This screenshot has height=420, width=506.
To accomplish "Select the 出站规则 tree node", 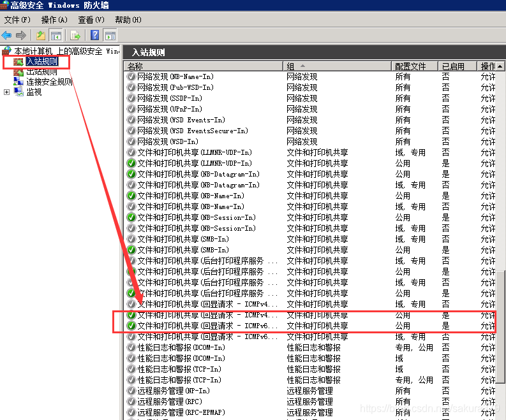I will tap(41, 71).
